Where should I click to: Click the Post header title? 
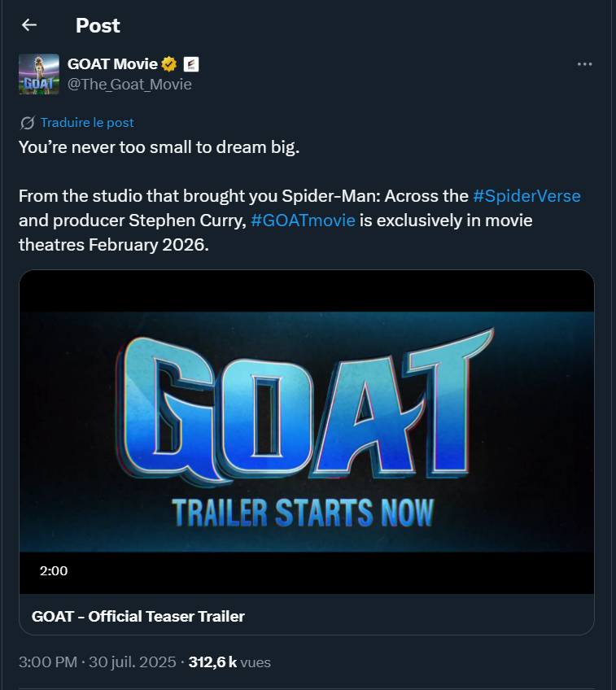click(98, 25)
